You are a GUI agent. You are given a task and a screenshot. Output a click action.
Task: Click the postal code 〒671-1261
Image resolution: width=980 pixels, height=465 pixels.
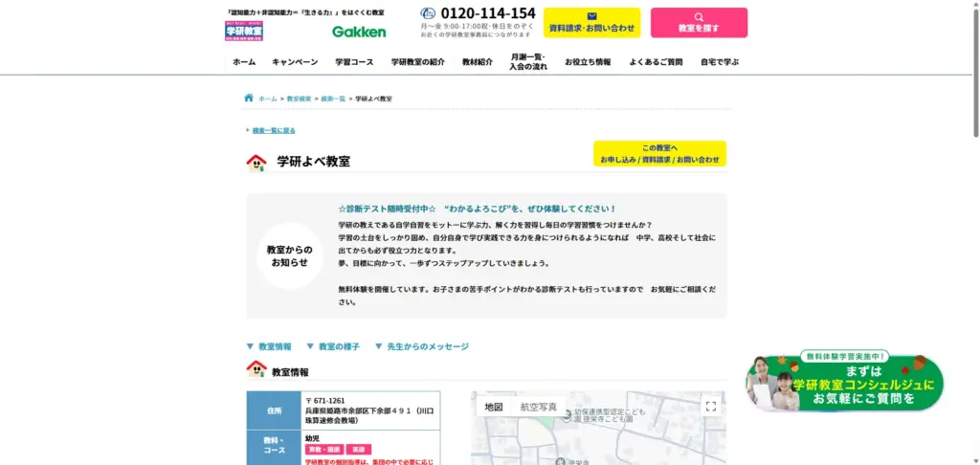325,401
